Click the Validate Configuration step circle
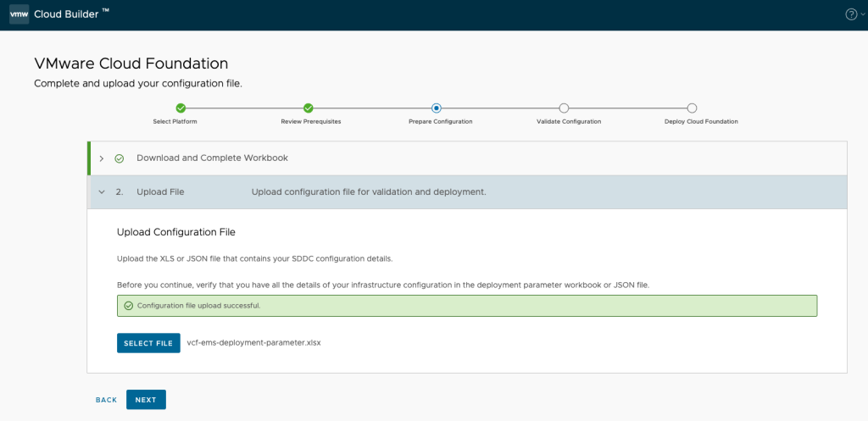Image resolution: width=868 pixels, height=421 pixels. click(x=564, y=108)
